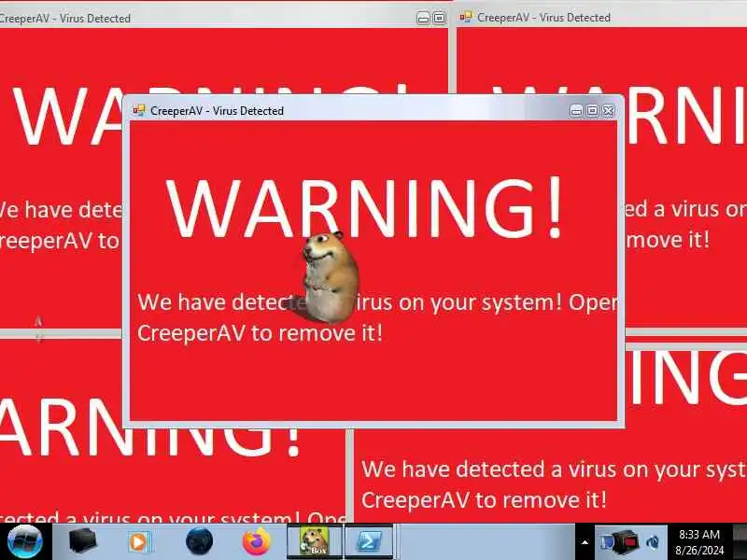
Task: Click Show desktop at taskbar edge
Action: [x=740, y=542]
